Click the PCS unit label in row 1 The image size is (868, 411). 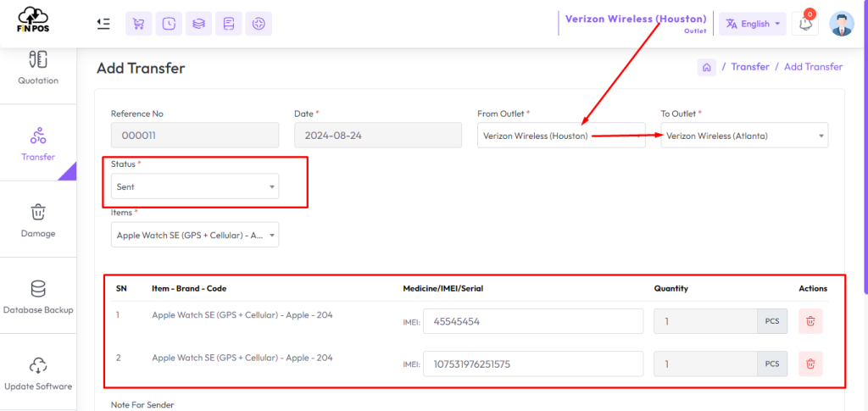pyautogui.click(x=772, y=321)
